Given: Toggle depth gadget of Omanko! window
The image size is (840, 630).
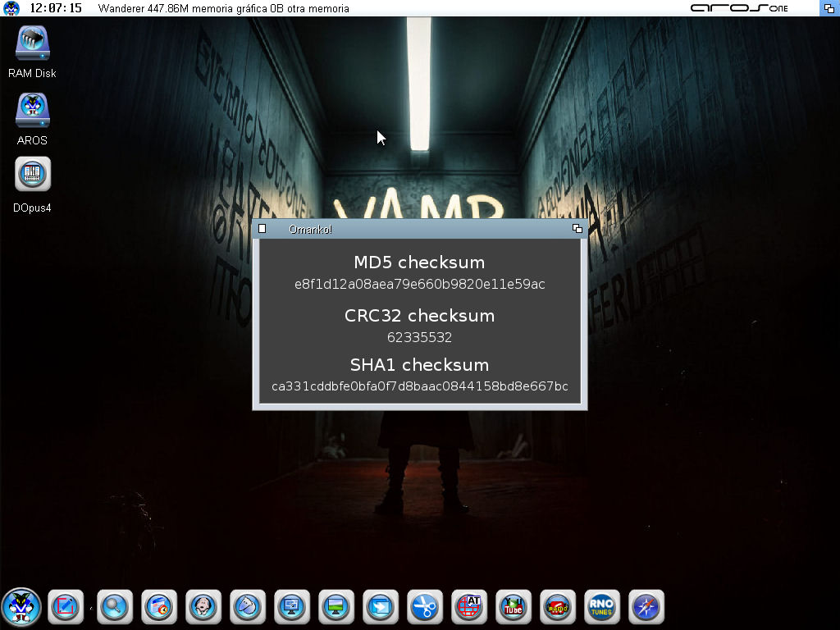Looking at the screenshot, I should tap(577, 229).
